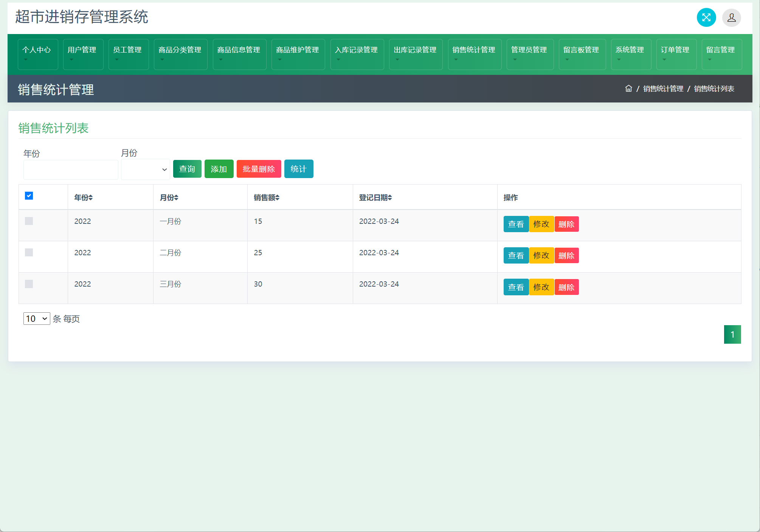Click the home icon in breadcrumb
Viewport: 760px width, 532px height.
pyautogui.click(x=628, y=88)
